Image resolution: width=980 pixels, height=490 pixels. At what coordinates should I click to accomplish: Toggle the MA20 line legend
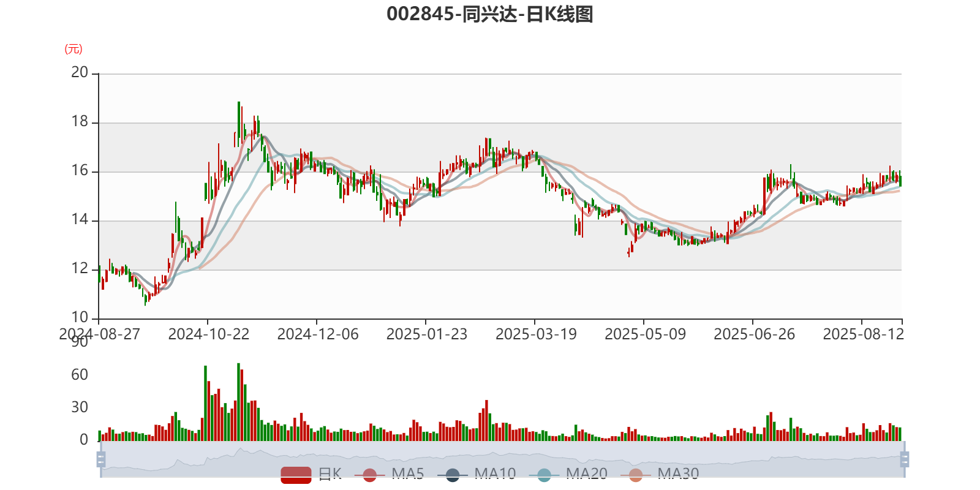[568, 474]
